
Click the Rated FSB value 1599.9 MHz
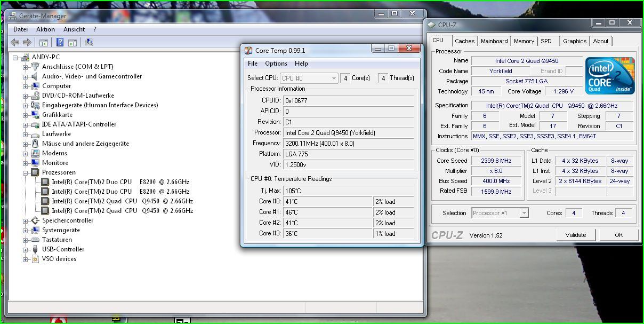(497, 191)
